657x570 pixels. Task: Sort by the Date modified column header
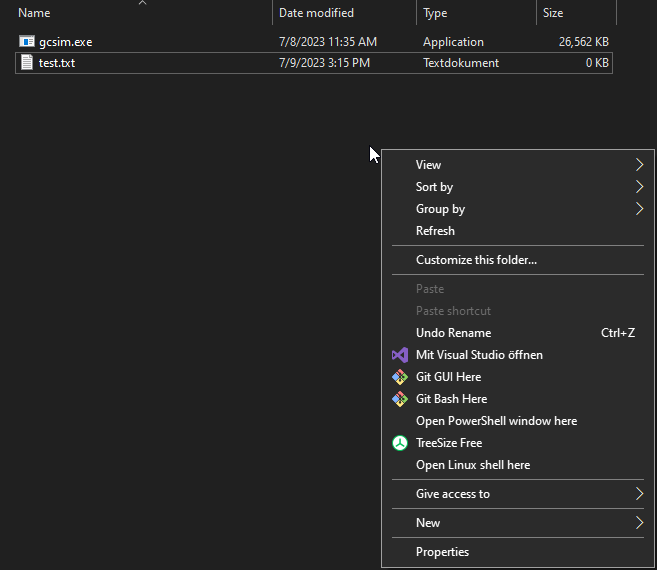(316, 13)
